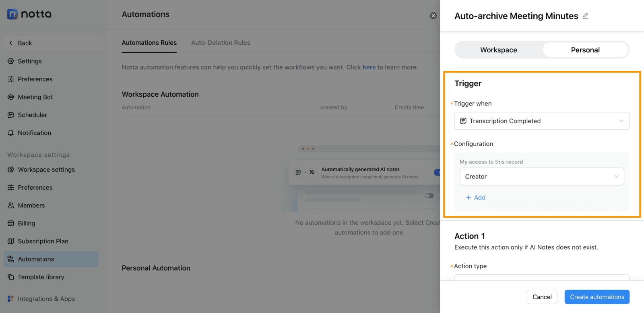Select the Workspace segment
This screenshot has width=644, height=313.
click(499, 50)
